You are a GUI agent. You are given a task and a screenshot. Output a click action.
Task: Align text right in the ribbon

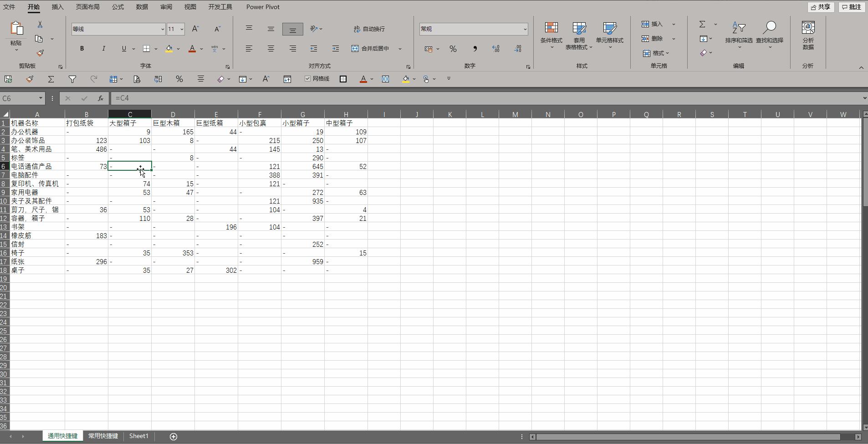pyautogui.click(x=293, y=48)
